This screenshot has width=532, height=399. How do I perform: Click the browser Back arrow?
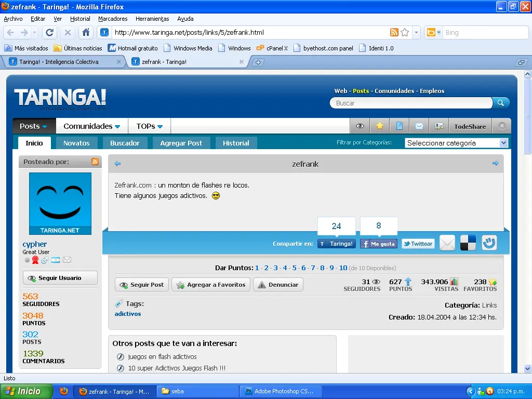[x=10, y=33]
